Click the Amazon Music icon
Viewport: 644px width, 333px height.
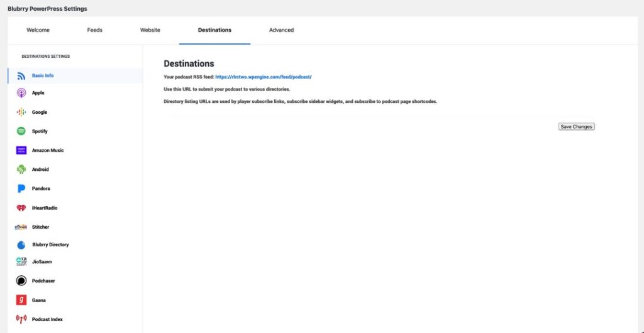pyautogui.click(x=21, y=151)
